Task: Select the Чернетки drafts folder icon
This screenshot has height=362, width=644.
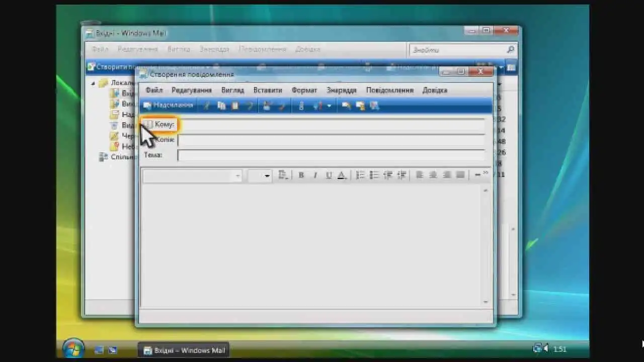Action: (x=115, y=136)
